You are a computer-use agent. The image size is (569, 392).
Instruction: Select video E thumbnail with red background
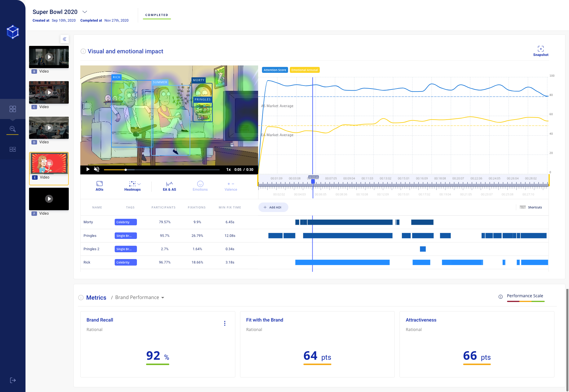point(49,163)
